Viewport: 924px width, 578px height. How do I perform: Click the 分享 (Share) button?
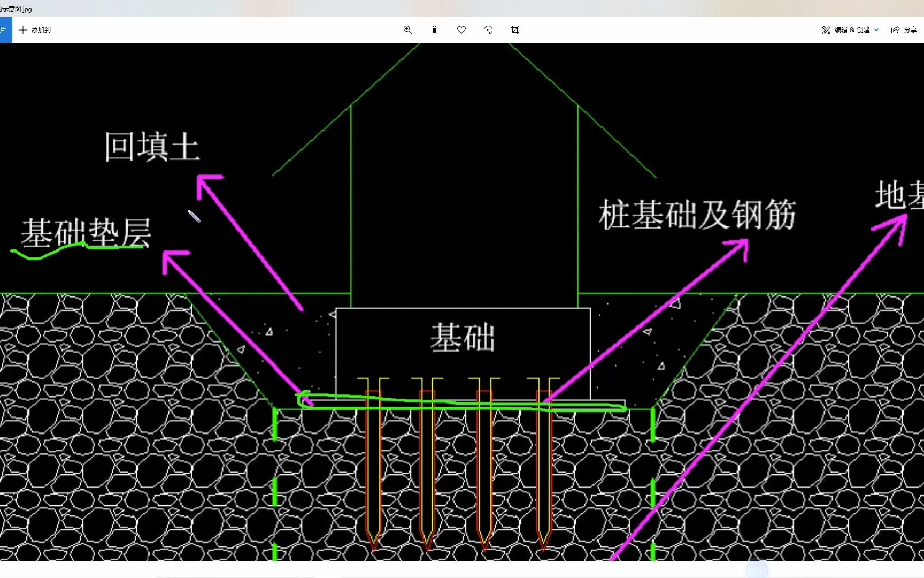point(904,30)
